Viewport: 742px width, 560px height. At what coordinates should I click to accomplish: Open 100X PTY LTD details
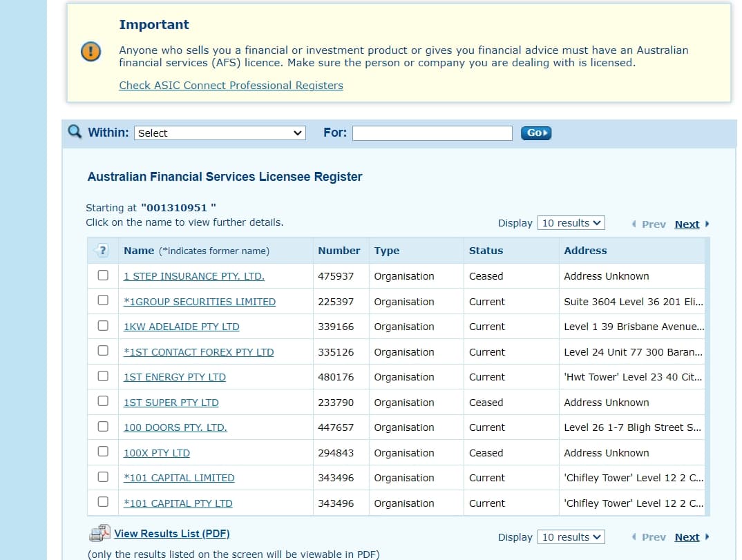157,453
